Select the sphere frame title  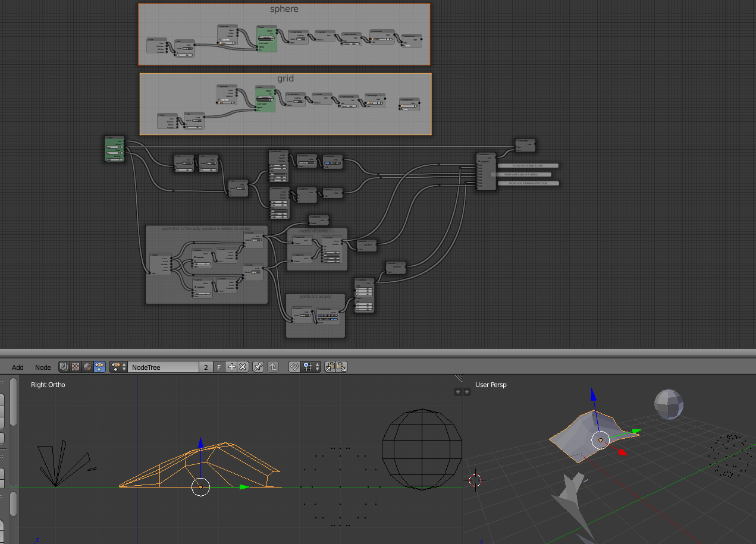284,9
